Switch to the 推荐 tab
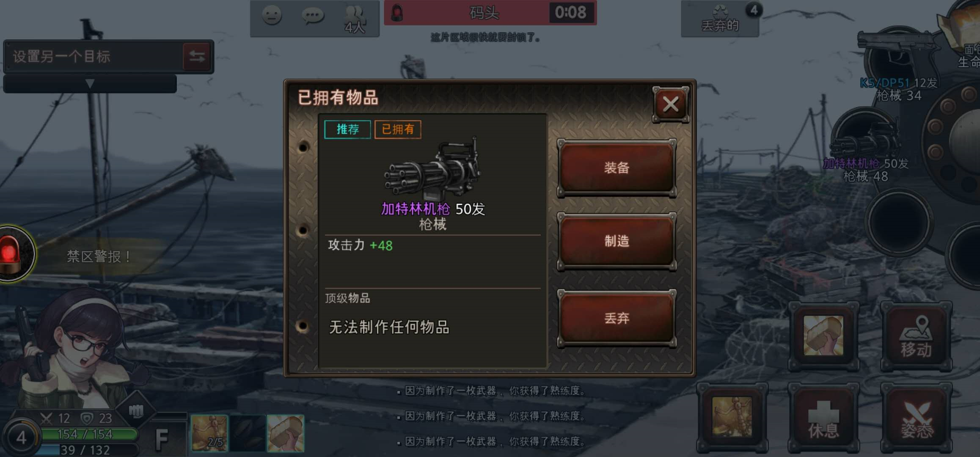The image size is (980, 457). point(347,129)
